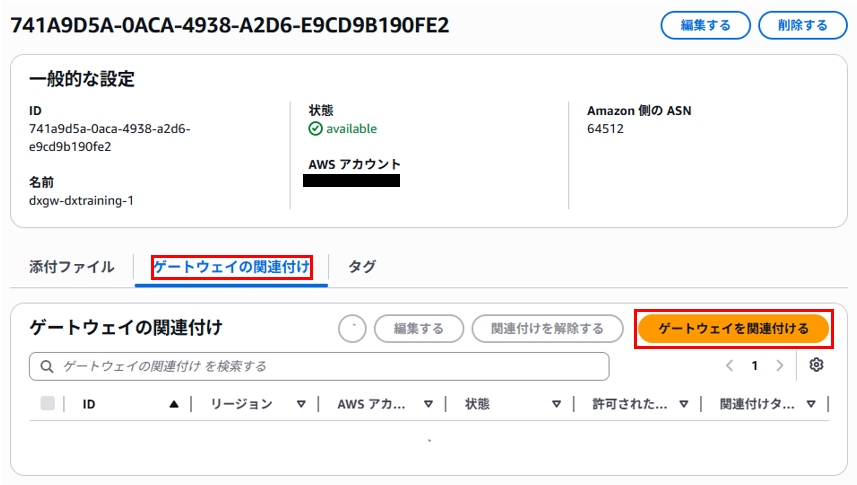Image resolution: width=857 pixels, height=485 pixels.
Task: Go to next page arrow
Action: [780, 366]
